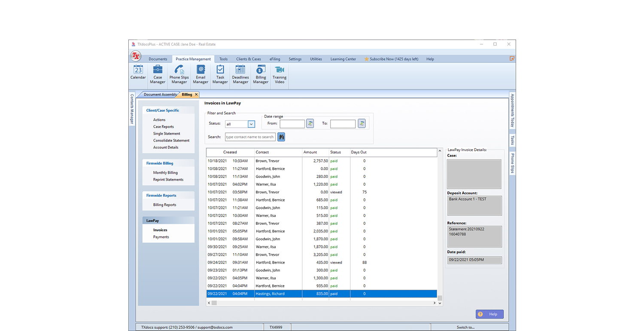Open the To date calendar picker
This screenshot has width=644, height=331.
(x=361, y=124)
